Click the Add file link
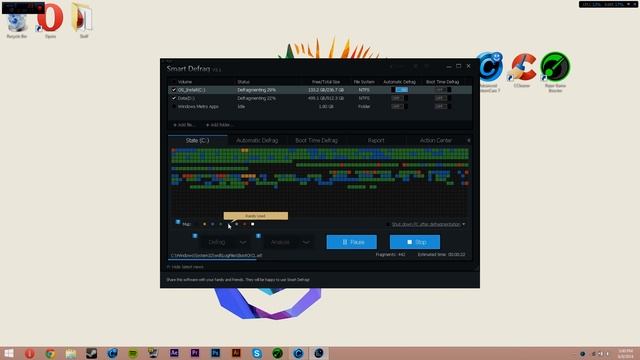Image resolution: width=640 pixels, height=360 pixels. point(184,125)
